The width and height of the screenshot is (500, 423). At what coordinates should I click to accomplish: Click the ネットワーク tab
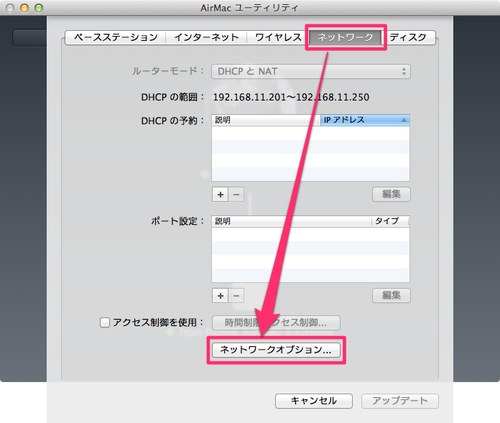(345, 37)
